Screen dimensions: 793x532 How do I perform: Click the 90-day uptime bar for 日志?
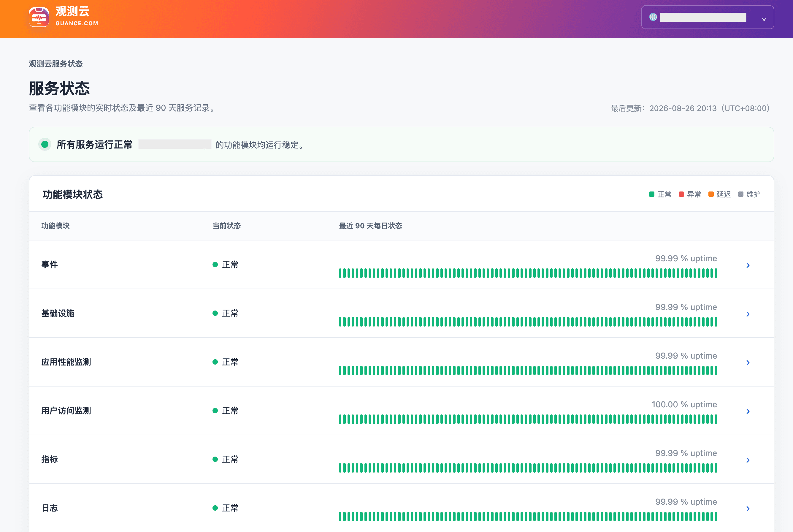528,516
